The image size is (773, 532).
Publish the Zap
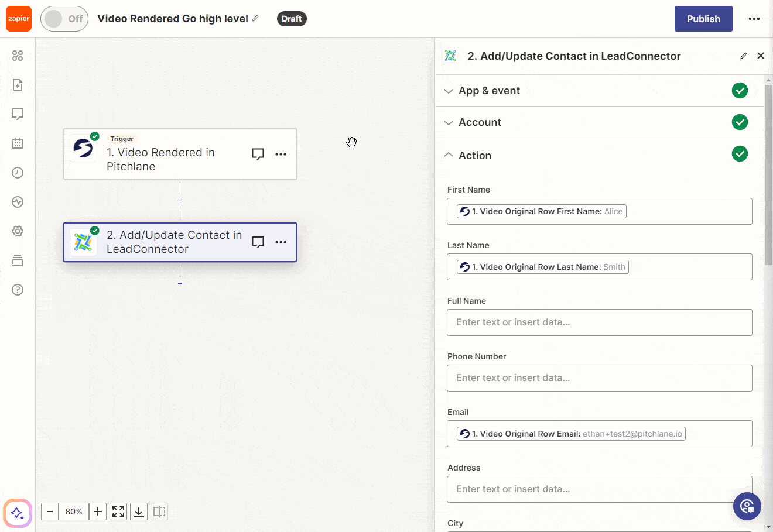point(703,19)
